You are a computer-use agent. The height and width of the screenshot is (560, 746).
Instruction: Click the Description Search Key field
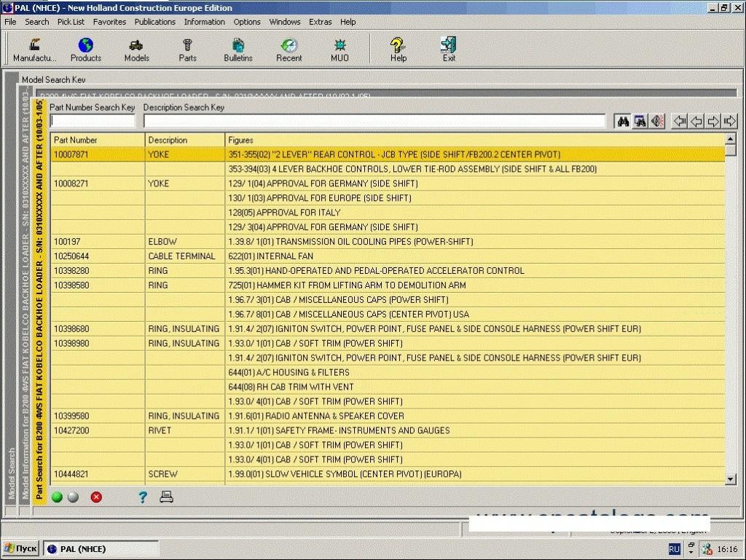(374, 121)
